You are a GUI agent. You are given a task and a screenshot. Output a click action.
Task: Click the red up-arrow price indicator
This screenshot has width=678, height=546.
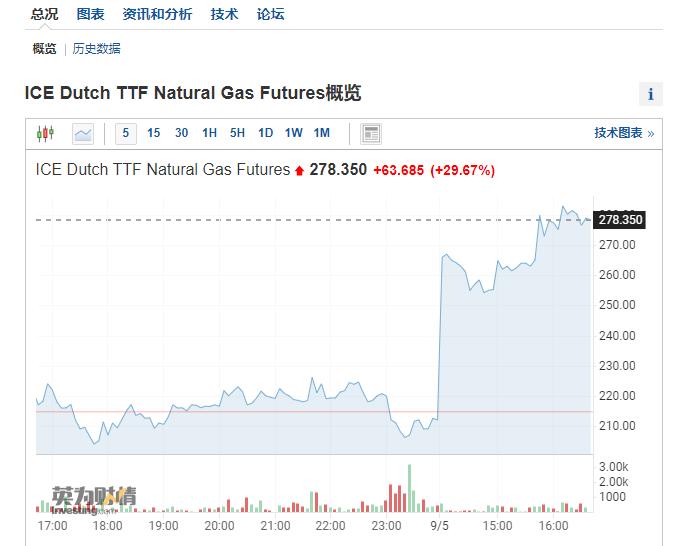point(299,171)
